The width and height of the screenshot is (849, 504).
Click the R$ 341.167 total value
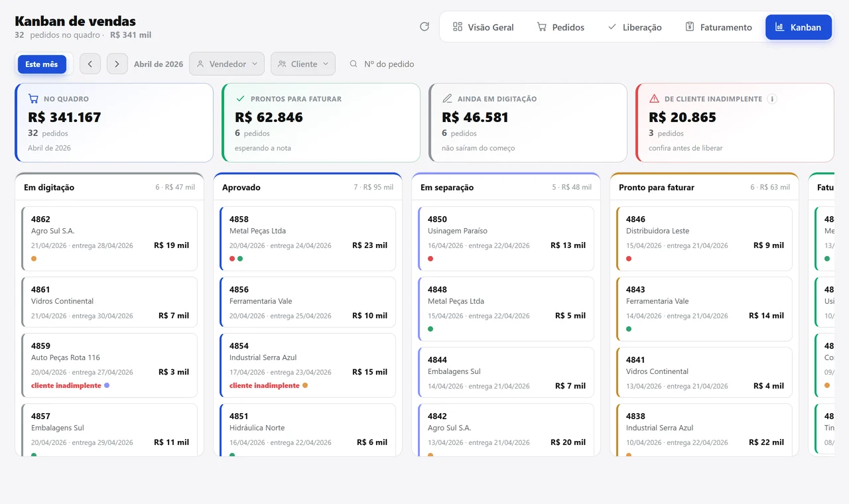[64, 117]
